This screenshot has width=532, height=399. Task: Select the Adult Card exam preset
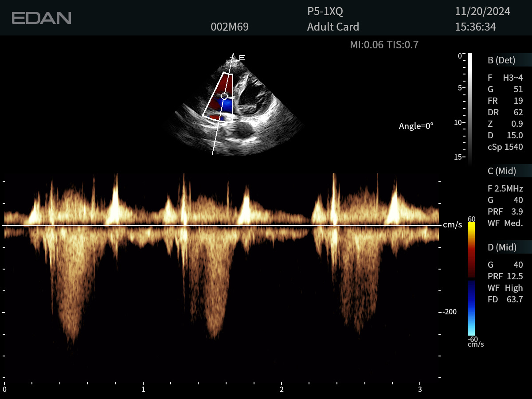[333, 27]
